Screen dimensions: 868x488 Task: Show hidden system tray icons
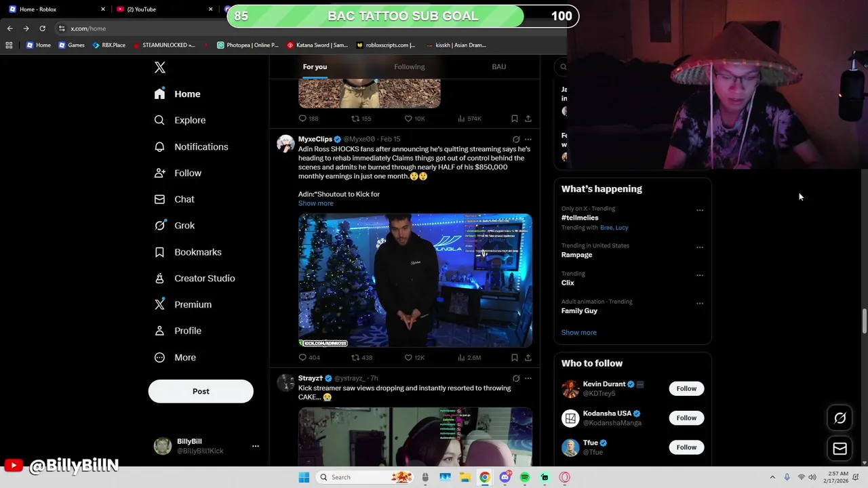pyautogui.click(x=772, y=477)
